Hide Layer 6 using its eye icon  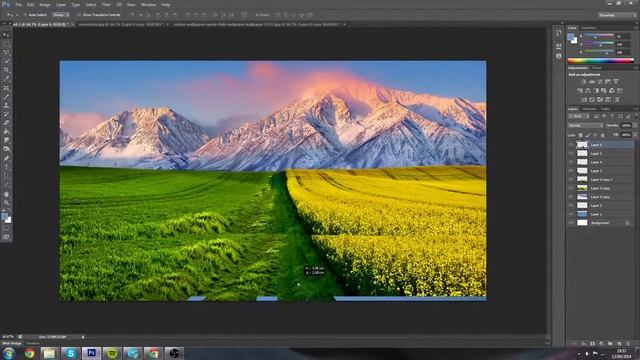point(571,145)
